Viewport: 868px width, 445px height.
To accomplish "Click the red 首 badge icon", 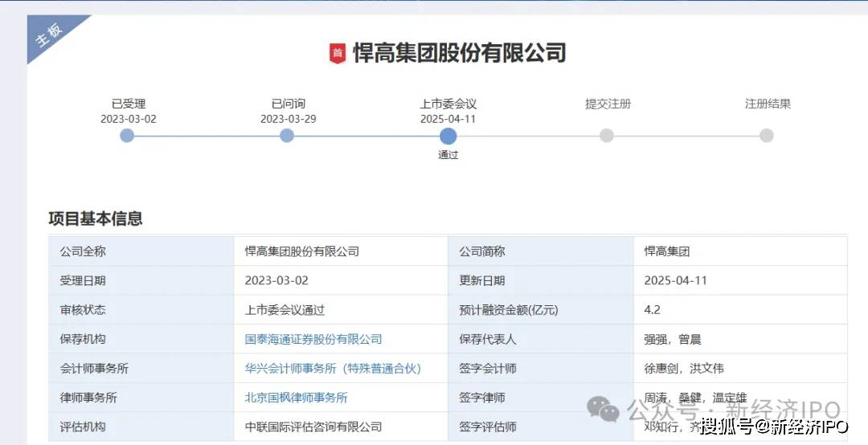I will 338,54.
